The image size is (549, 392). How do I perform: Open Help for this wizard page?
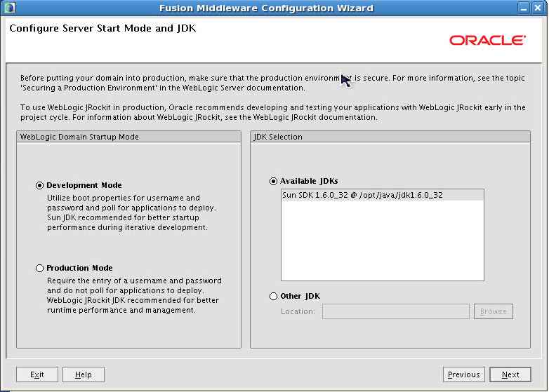coord(83,374)
